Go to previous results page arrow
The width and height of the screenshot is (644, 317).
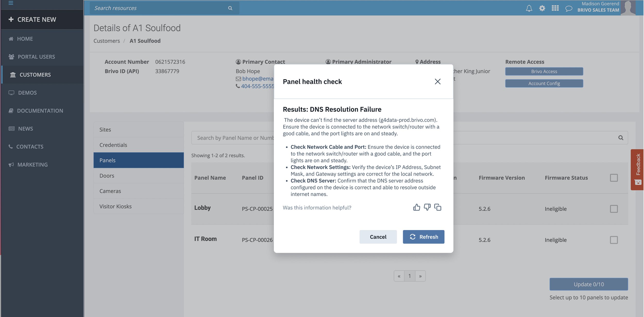tap(399, 276)
